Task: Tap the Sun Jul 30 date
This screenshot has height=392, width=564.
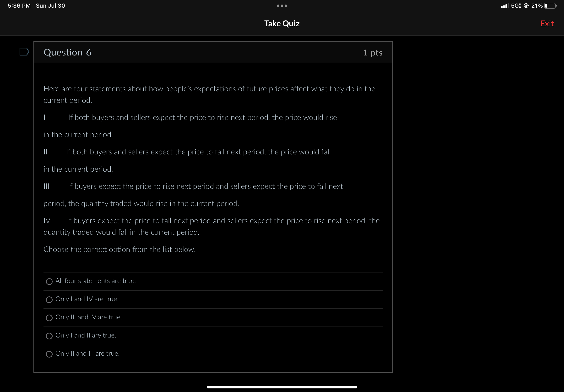Action: point(50,6)
